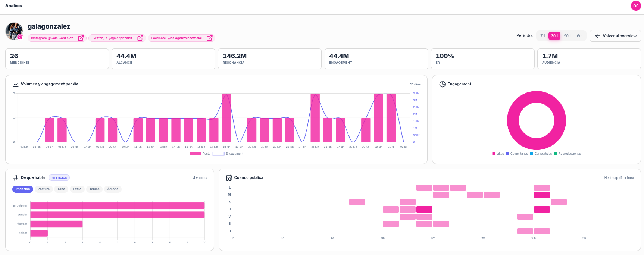This screenshot has height=255, width=644.
Task: Click the calendar clock icon beside Cuándo publica
Action: [x=229, y=178]
